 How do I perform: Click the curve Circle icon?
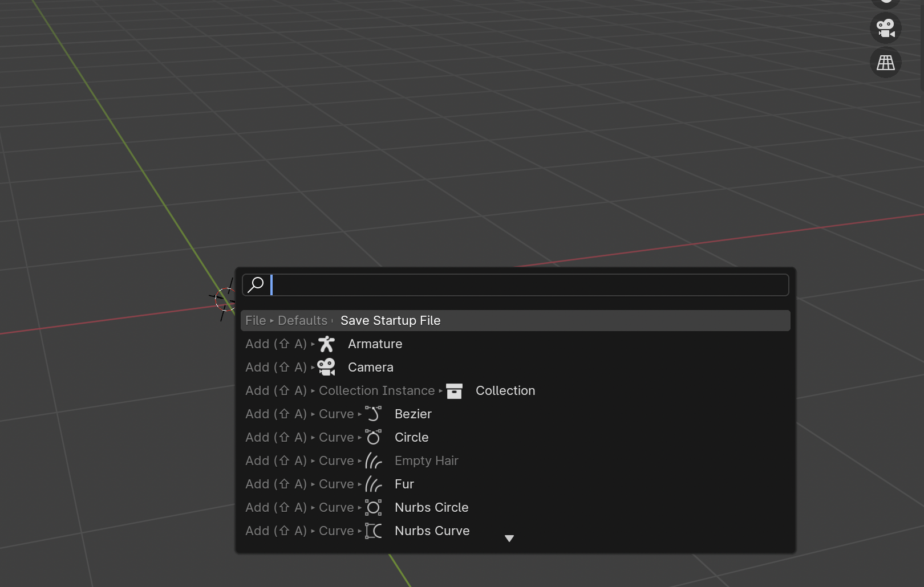click(x=373, y=437)
